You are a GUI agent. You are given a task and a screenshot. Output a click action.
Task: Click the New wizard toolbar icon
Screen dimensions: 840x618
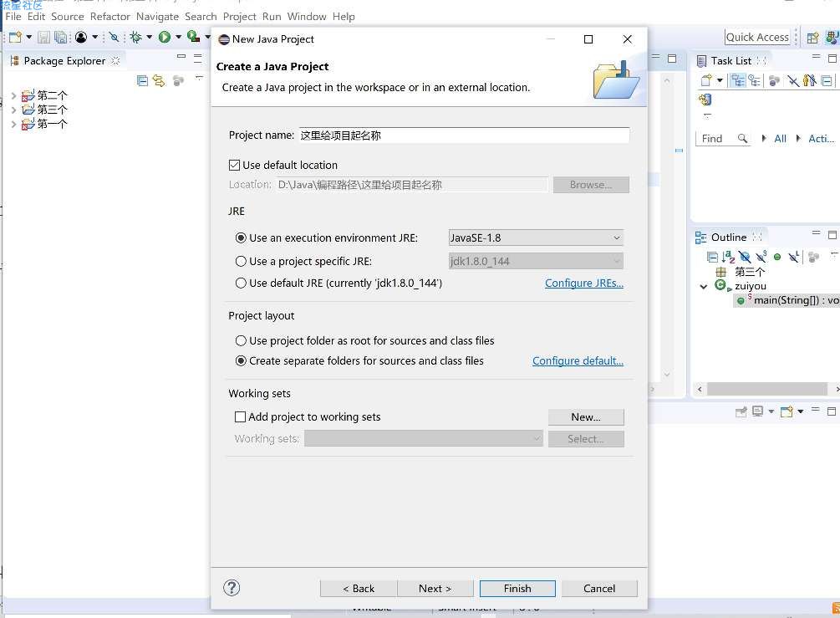click(x=15, y=37)
